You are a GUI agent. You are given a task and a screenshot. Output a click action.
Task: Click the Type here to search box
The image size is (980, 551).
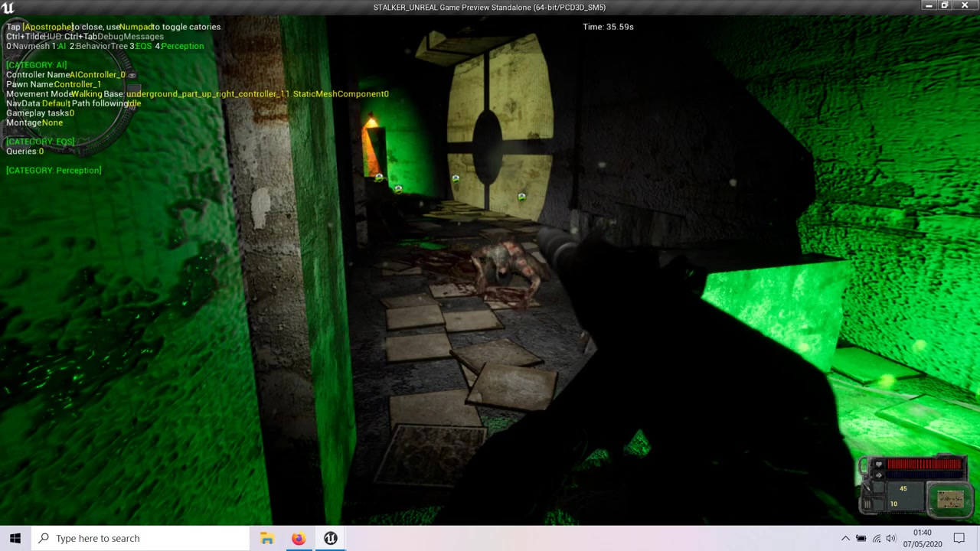point(142,538)
